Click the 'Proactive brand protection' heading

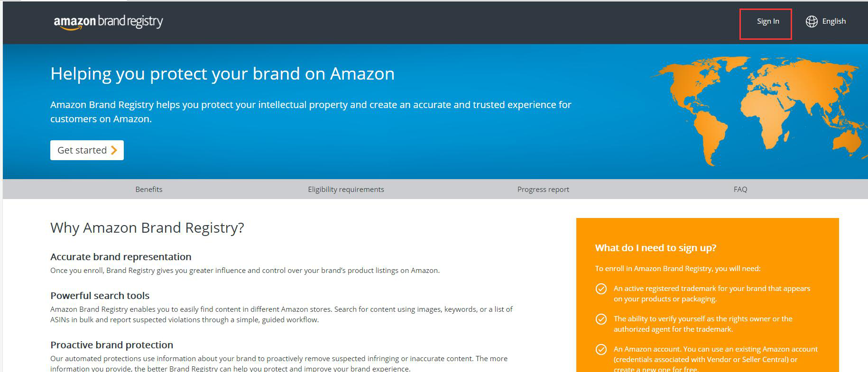pyautogui.click(x=112, y=345)
